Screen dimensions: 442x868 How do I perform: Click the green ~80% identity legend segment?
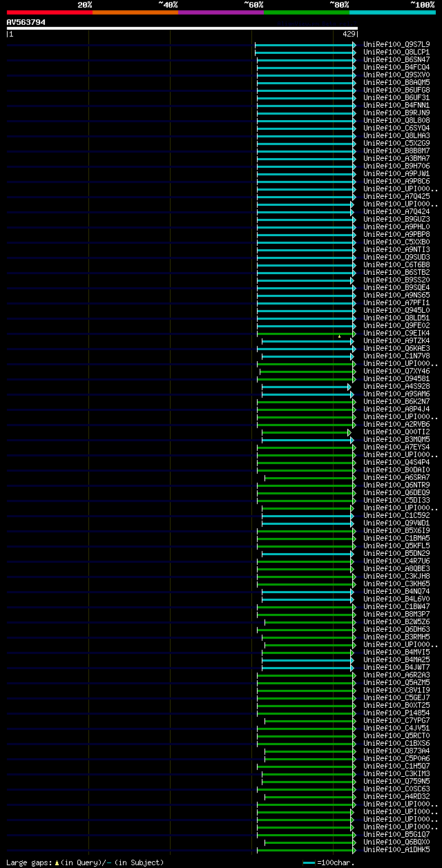click(x=307, y=12)
